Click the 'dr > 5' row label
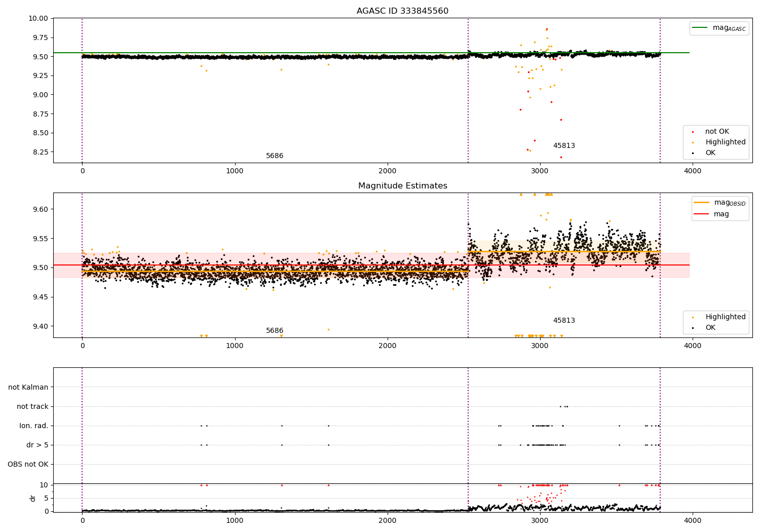 (37, 445)
